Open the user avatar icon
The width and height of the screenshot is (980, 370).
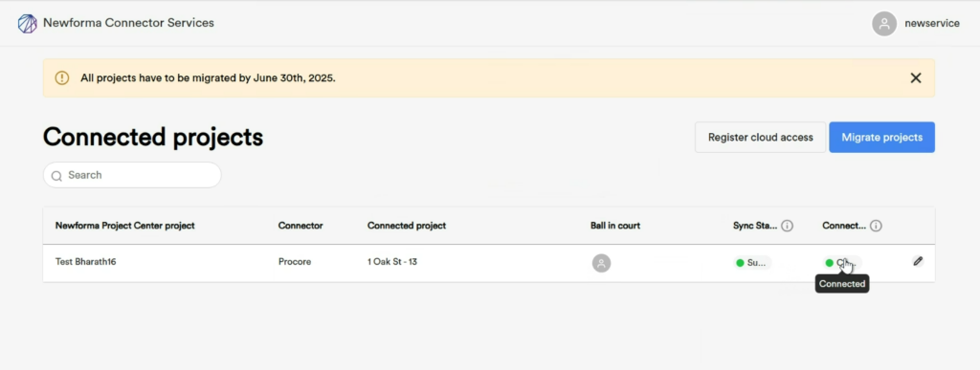click(884, 24)
